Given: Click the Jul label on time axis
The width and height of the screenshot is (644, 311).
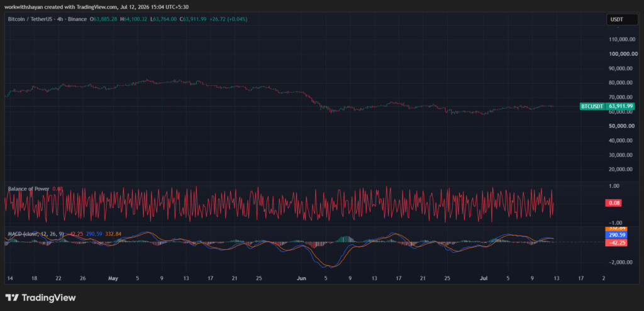Looking at the screenshot, I should [484, 278].
